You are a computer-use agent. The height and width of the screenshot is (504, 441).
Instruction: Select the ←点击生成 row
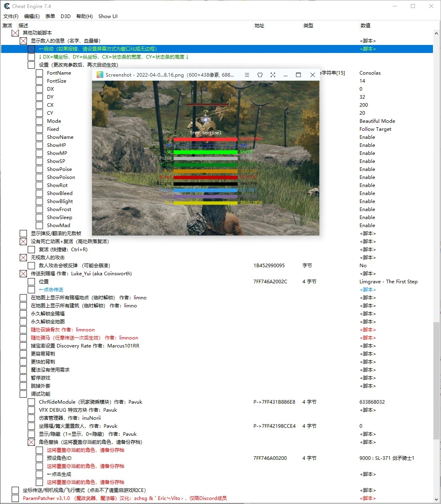click(x=59, y=474)
